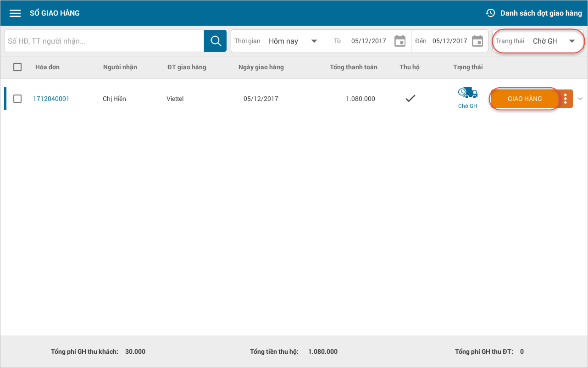The height and width of the screenshot is (368, 588).
Task: Toggle the select-all checkbox in table header
Action: click(x=17, y=67)
